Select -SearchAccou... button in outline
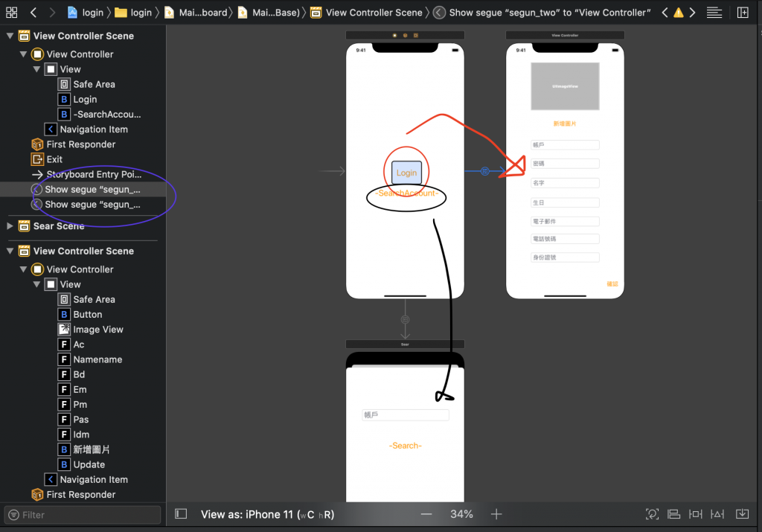This screenshot has height=532, width=762. pos(100,114)
